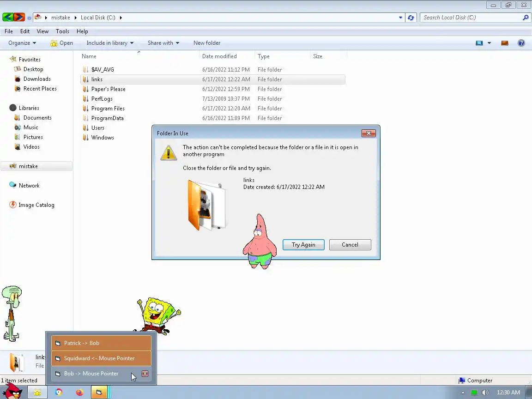Open the Organize dropdown

tap(22, 43)
